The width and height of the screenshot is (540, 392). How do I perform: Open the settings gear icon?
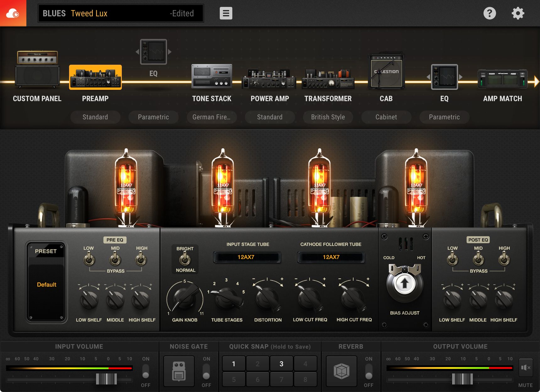[518, 13]
